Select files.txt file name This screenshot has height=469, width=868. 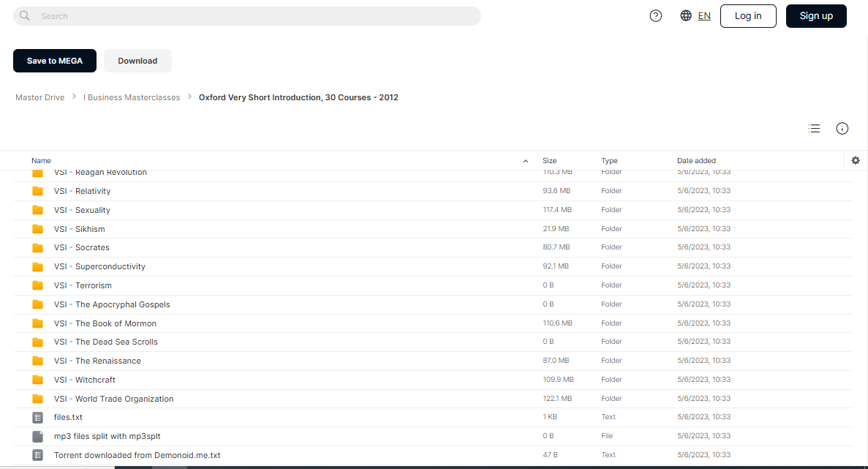click(x=68, y=417)
